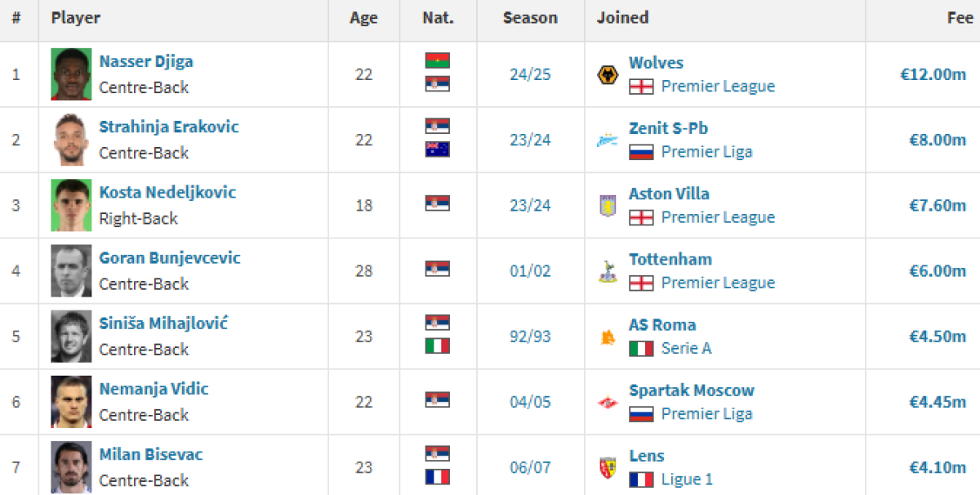Open the Ligue 1 league link
The width and height of the screenshot is (980, 495).
click(687, 479)
